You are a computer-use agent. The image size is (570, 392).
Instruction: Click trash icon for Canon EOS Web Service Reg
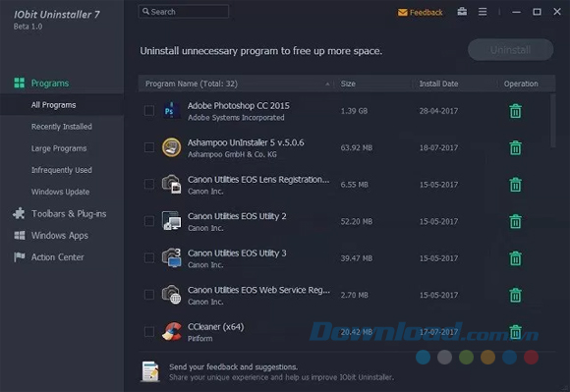tap(515, 295)
